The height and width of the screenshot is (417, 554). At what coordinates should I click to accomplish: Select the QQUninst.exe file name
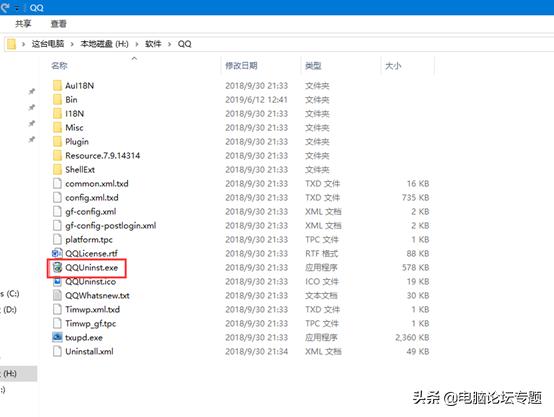[92, 268]
